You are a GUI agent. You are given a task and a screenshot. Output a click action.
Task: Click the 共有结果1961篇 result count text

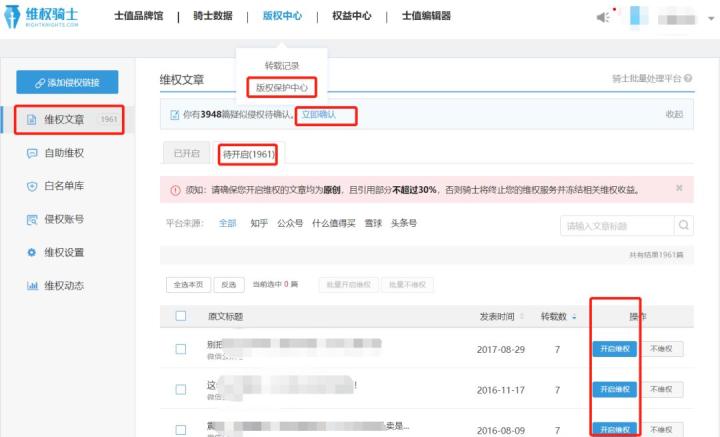(656, 255)
